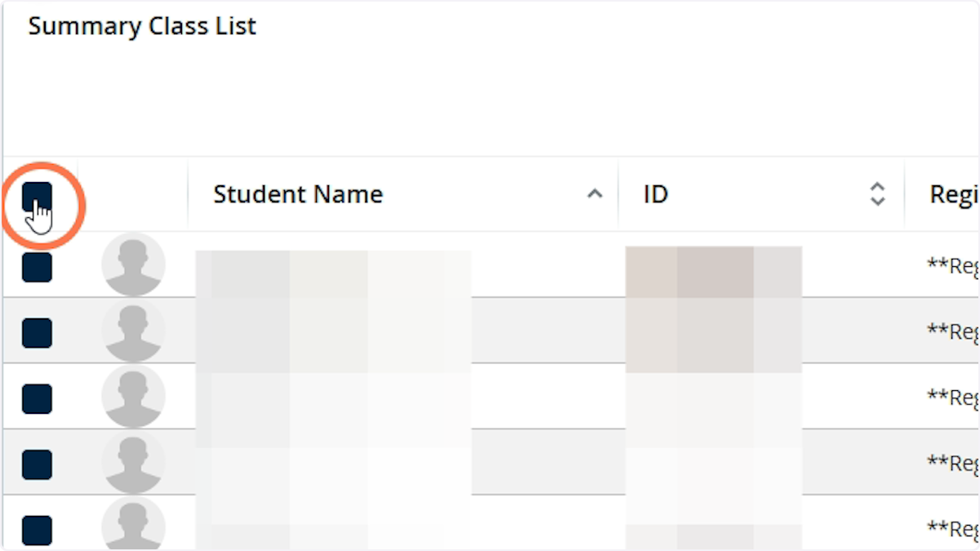Click the first row's registration status text
Image resolution: width=980 pixels, height=551 pixels.
(953, 266)
